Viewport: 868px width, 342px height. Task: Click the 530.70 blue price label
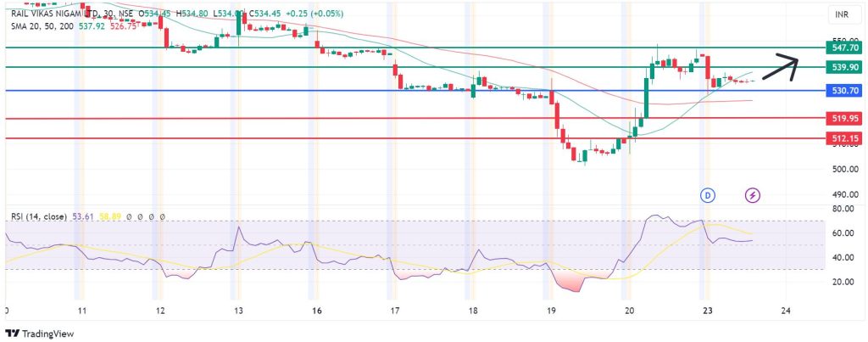pos(845,90)
